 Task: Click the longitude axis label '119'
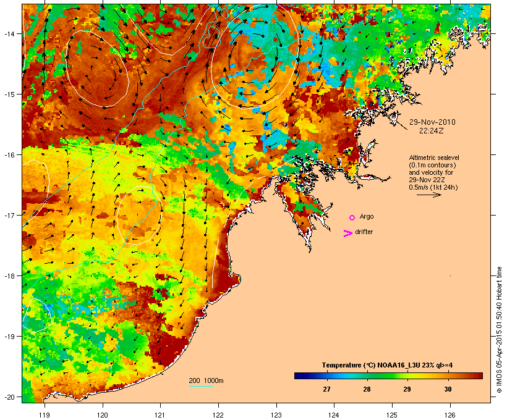pos(45,414)
